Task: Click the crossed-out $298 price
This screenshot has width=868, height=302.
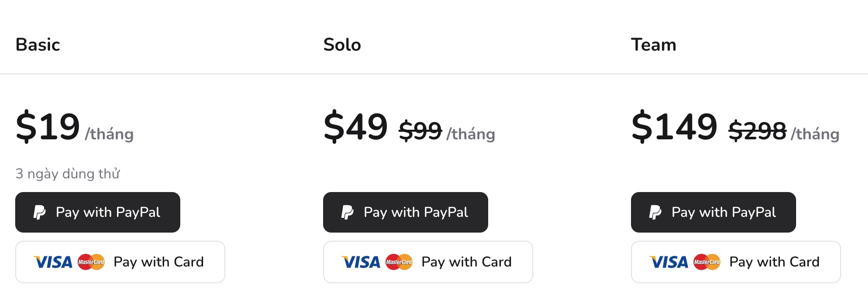Action: [757, 131]
